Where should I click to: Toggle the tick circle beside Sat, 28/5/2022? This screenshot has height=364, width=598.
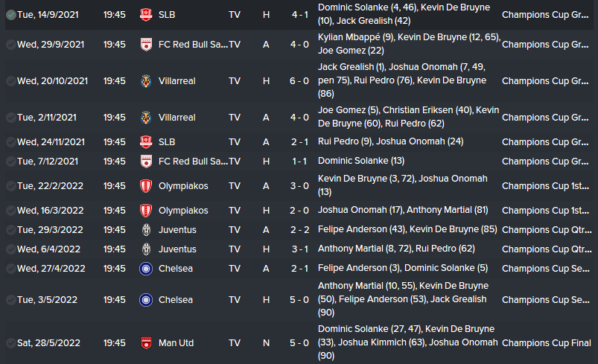pos(10,343)
